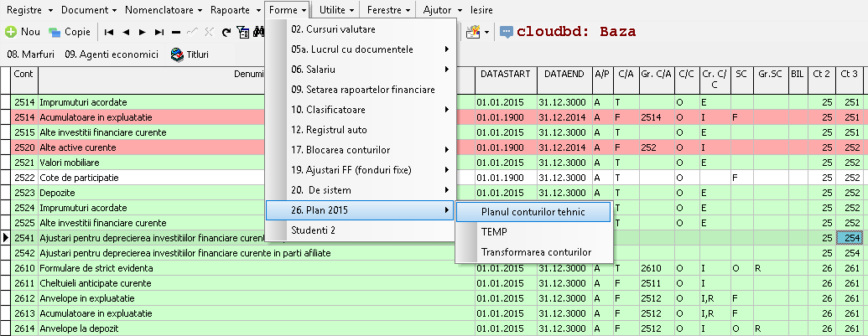Screen dimensions: 868x336
Task: Select 02. Cursuri valutare
Action: [x=360, y=29]
